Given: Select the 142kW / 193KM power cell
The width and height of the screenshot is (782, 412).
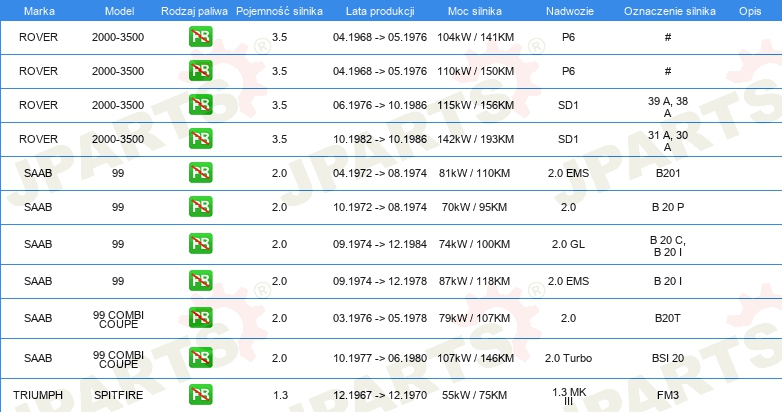Looking at the screenshot, I should pos(475,139).
